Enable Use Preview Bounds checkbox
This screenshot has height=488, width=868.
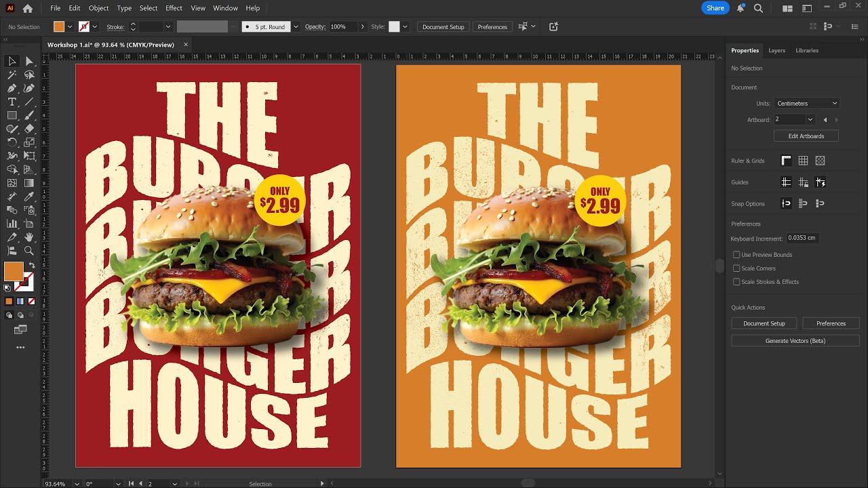pos(736,255)
